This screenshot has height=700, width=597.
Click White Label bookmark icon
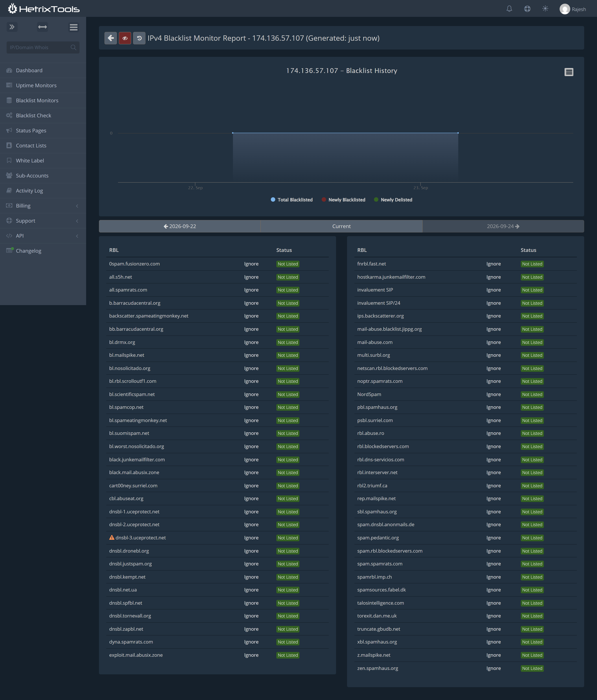coord(9,160)
